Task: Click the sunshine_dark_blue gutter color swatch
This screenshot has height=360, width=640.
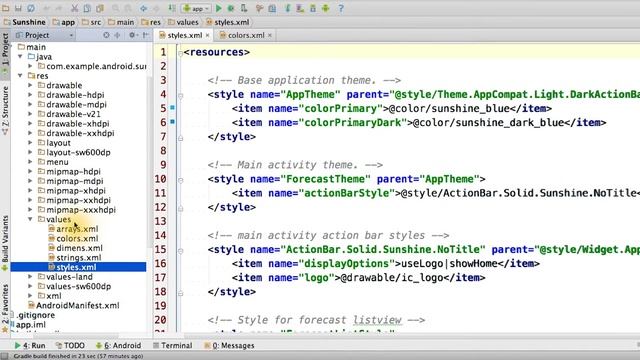Action: (x=172, y=122)
